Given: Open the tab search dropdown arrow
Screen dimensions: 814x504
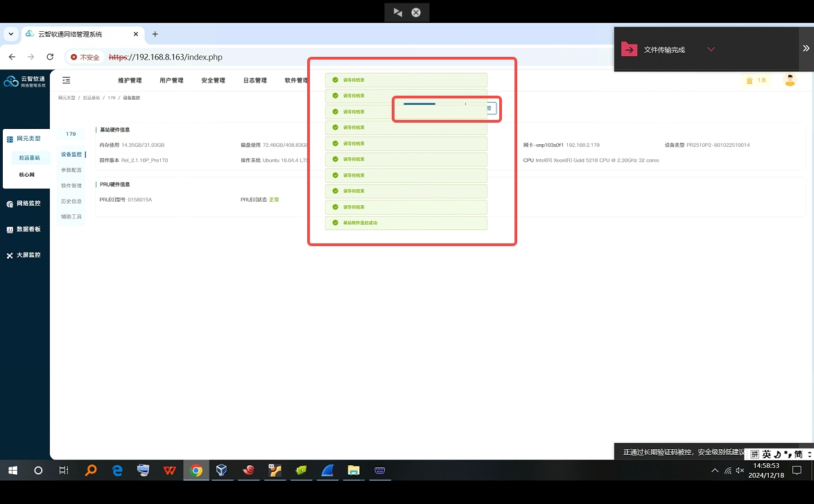Looking at the screenshot, I should [x=11, y=34].
